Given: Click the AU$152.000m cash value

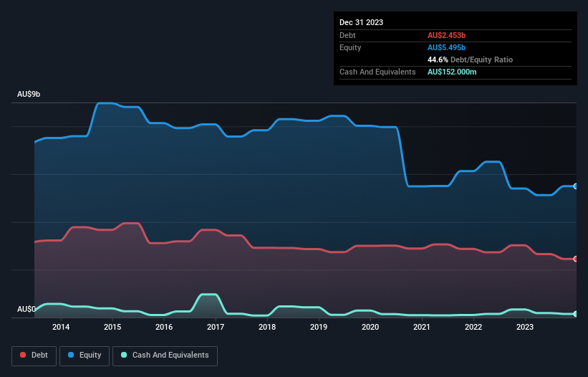Looking at the screenshot, I should [452, 72].
